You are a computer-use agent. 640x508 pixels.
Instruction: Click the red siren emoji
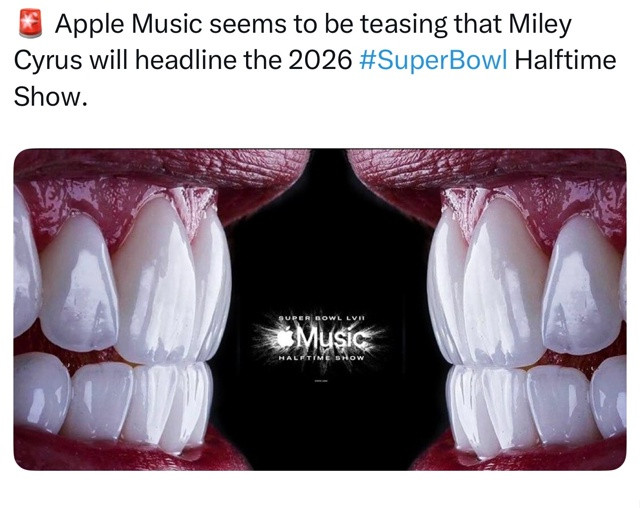pyautogui.click(x=31, y=24)
